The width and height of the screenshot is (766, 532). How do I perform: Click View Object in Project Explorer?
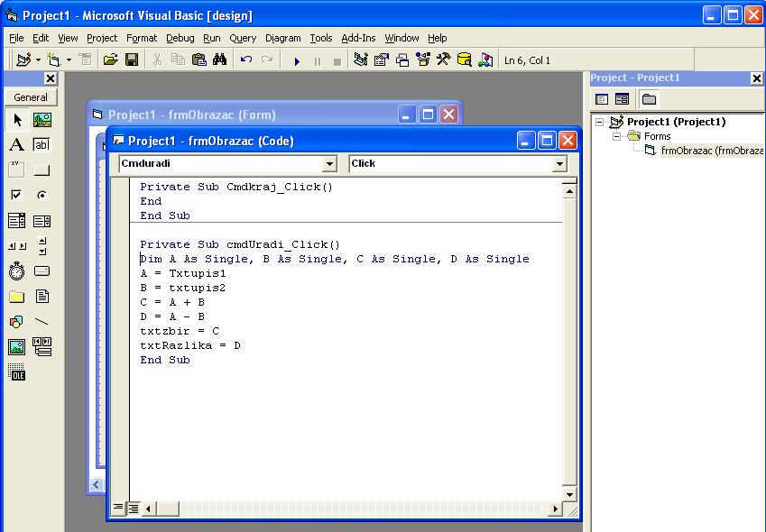click(622, 99)
